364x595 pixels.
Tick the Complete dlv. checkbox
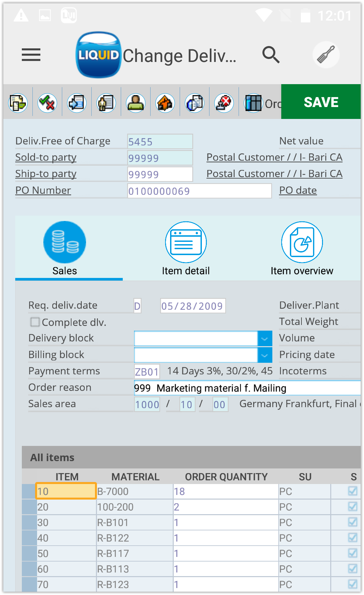[35, 322]
